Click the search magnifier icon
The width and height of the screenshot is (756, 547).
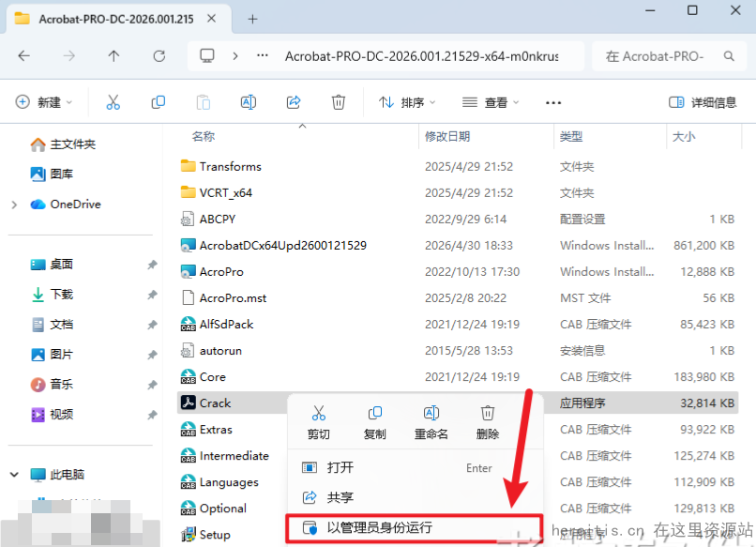tap(729, 56)
